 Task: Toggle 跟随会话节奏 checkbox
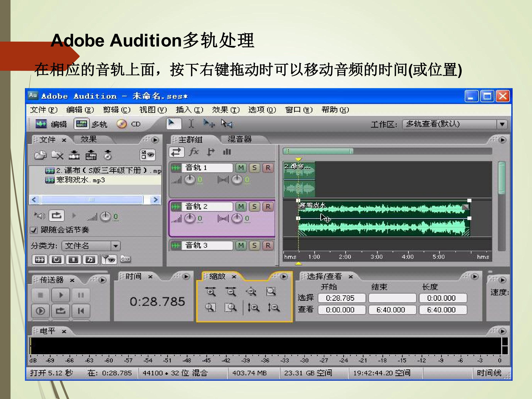pyautogui.click(x=34, y=230)
